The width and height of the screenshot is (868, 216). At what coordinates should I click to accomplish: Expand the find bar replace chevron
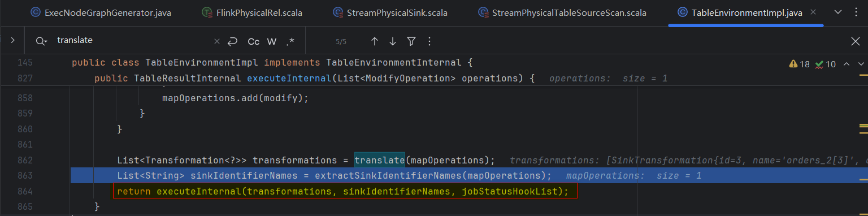pyautogui.click(x=12, y=41)
